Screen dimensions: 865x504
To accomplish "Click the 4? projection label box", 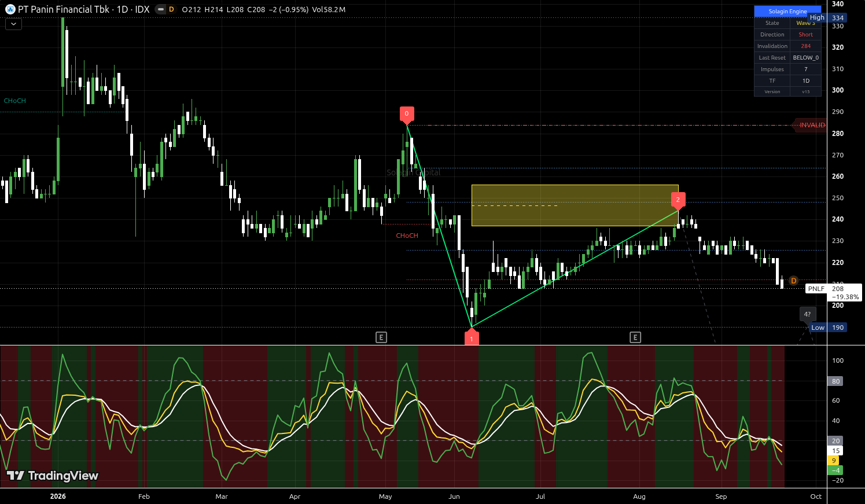I will click(807, 314).
